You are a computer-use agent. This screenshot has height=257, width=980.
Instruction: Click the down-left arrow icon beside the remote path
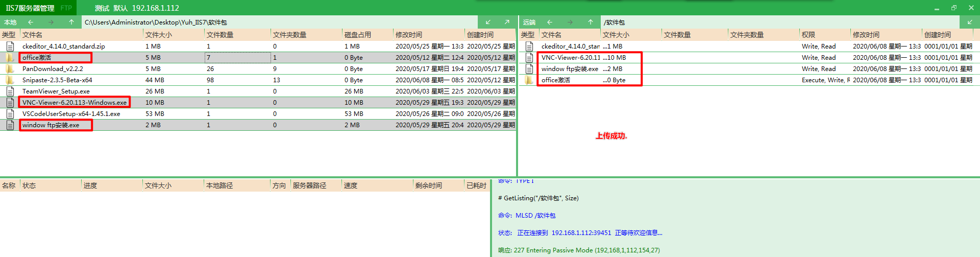pyautogui.click(x=969, y=22)
